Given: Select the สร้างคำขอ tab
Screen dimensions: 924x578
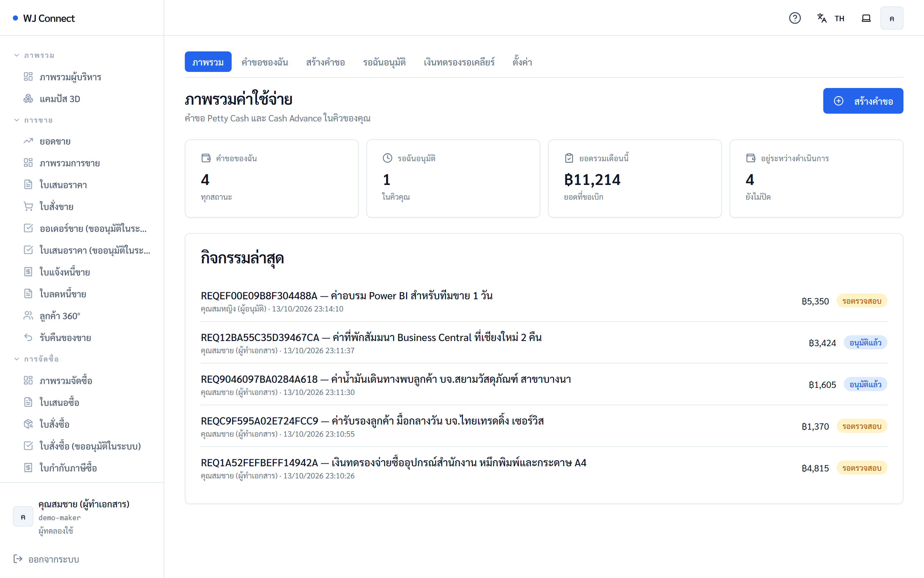Looking at the screenshot, I should point(325,62).
